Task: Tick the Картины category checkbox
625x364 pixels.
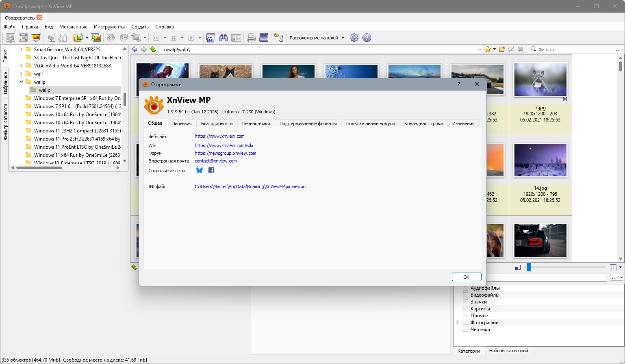Action: [466, 309]
